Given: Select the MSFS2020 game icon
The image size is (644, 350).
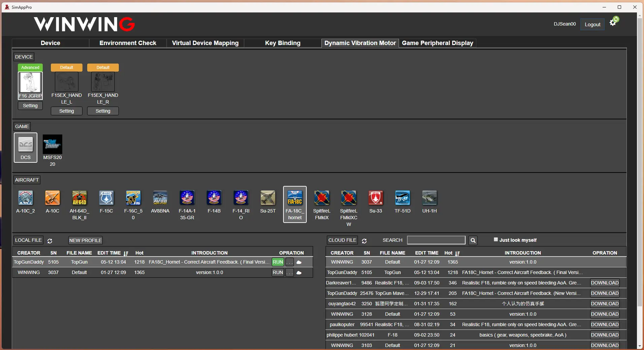Looking at the screenshot, I should (x=53, y=144).
